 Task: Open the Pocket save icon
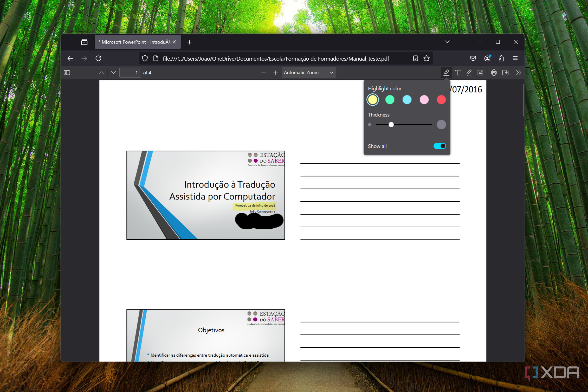tap(473, 58)
